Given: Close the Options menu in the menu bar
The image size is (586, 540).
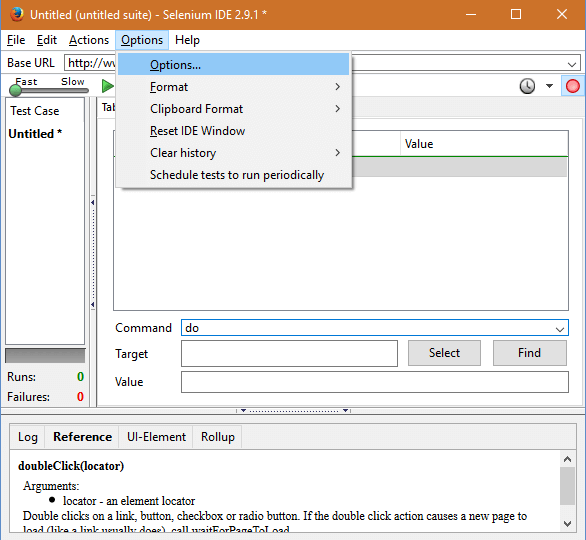Looking at the screenshot, I should tap(142, 40).
